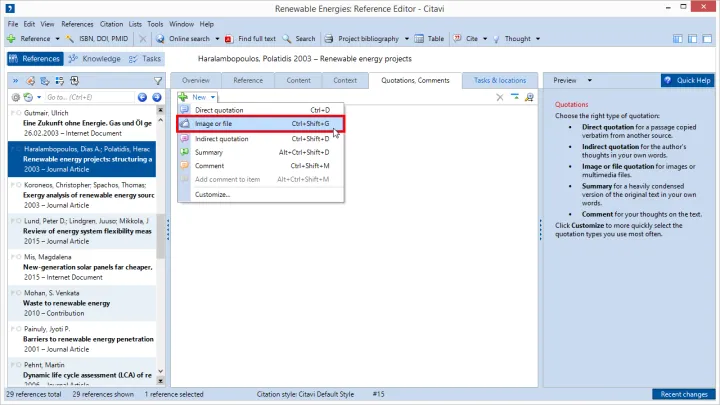Open the Context tab
Image resolution: width=720 pixels, height=405 pixels.
point(345,80)
